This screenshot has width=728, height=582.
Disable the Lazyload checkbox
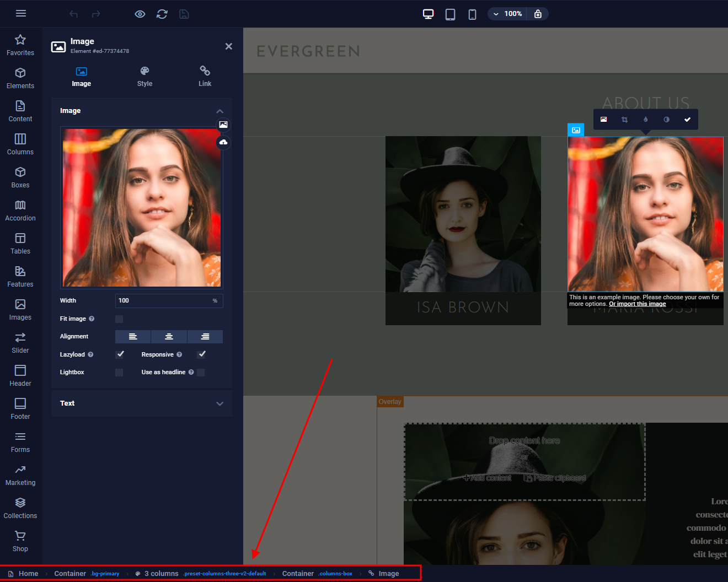[x=120, y=354]
